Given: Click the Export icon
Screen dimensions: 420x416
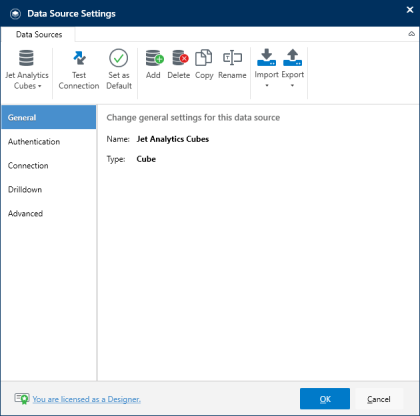Looking at the screenshot, I should point(293,57).
